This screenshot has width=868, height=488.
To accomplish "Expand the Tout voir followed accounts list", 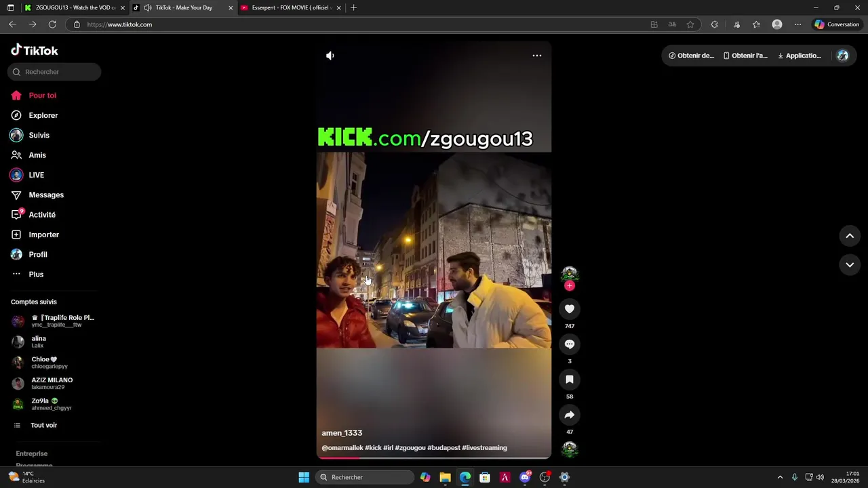I will point(43,426).
